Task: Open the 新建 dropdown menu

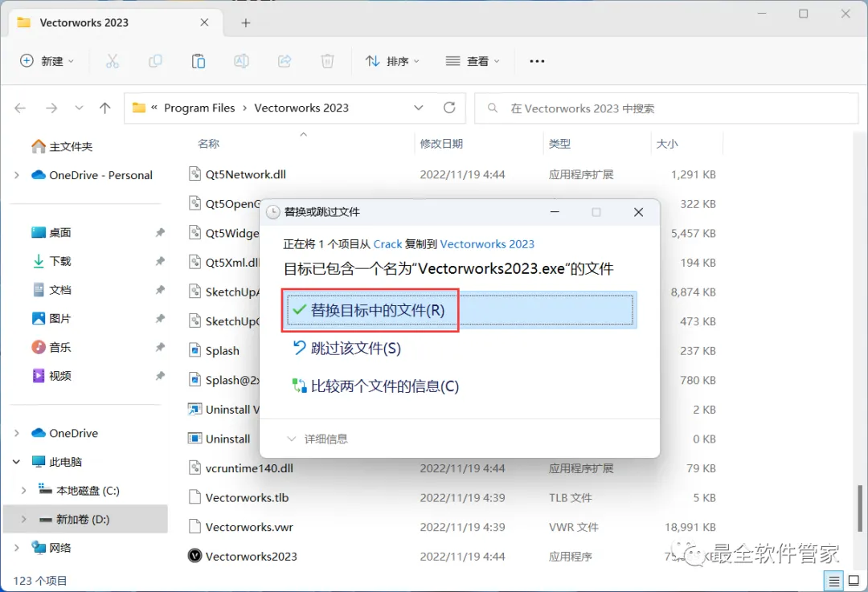Action: [47, 61]
